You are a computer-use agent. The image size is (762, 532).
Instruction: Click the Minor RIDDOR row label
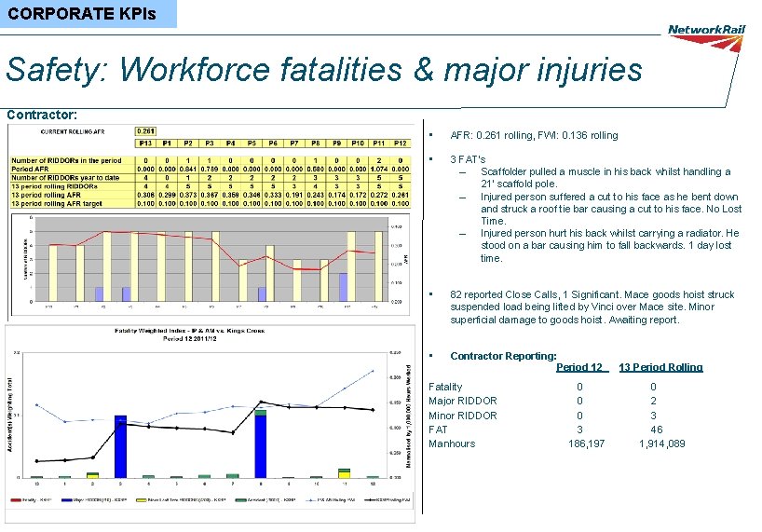463,416
